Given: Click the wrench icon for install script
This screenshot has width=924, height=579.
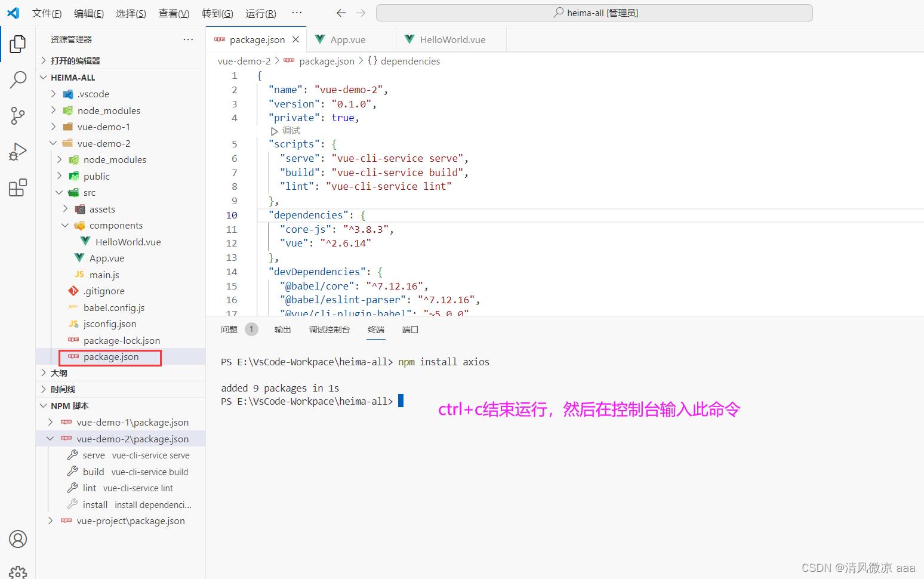Looking at the screenshot, I should 73,504.
